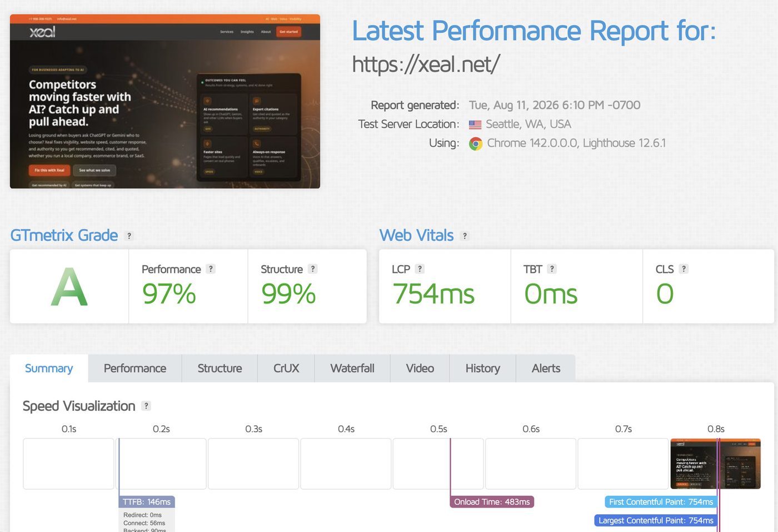Switch to the CrUX tab
Screen dimensions: 778x532
click(x=286, y=368)
